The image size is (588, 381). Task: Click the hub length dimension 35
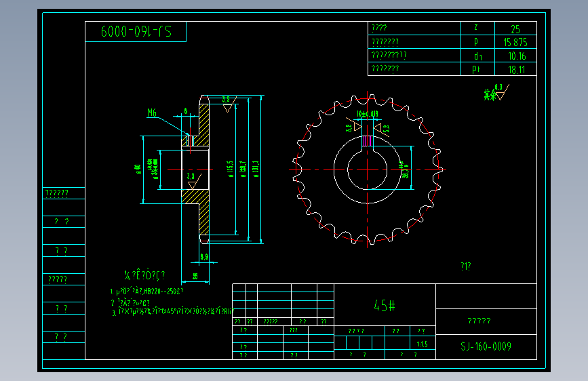coord(195,277)
